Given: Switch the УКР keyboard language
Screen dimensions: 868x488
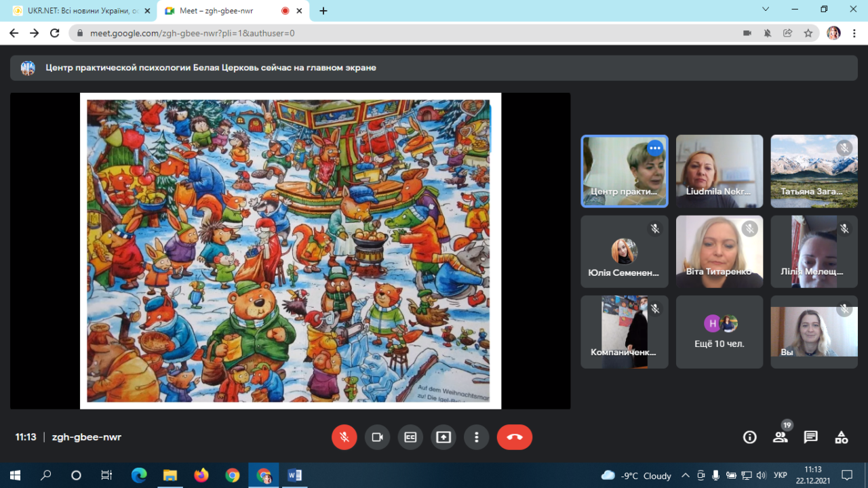Looking at the screenshot, I should tap(781, 476).
